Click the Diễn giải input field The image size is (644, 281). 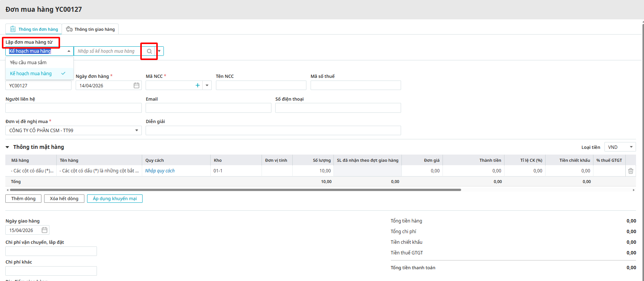(273, 131)
